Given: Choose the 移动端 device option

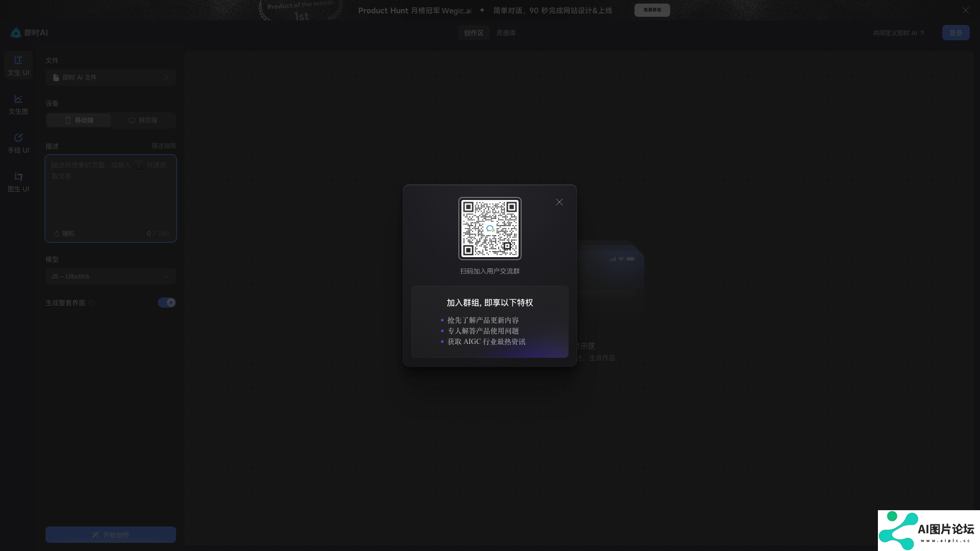Looking at the screenshot, I should click(x=79, y=120).
